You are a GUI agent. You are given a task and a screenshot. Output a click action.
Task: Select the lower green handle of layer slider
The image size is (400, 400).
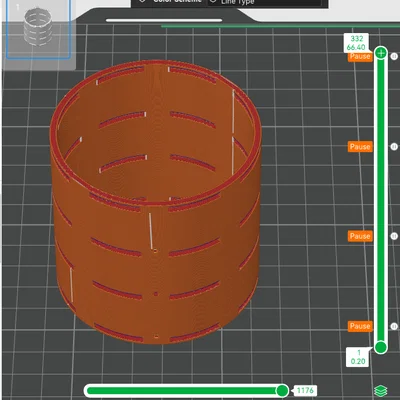(381, 347)
